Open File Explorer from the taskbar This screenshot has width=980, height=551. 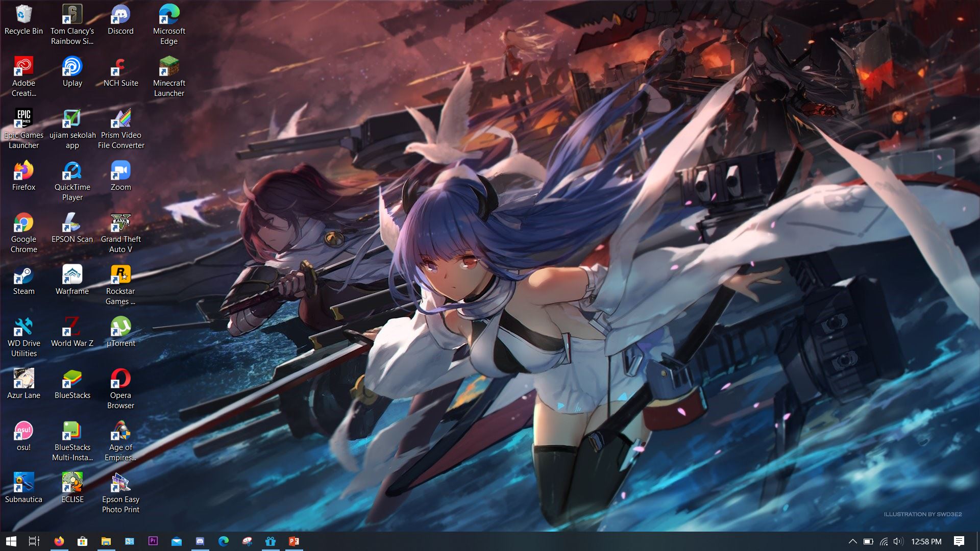click(106, 541)
